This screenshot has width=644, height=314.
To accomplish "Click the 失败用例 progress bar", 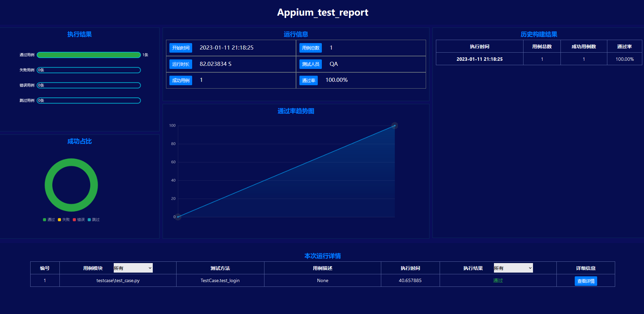I will click(x=89, y=70).
